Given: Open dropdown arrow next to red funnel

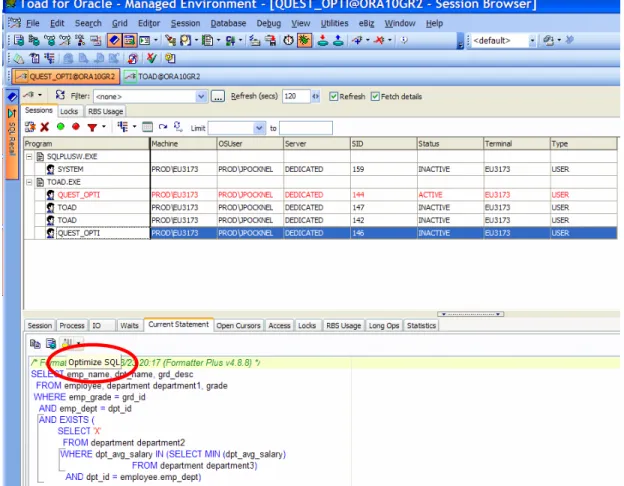Looking at the screenshot, I should click(104, 127).
